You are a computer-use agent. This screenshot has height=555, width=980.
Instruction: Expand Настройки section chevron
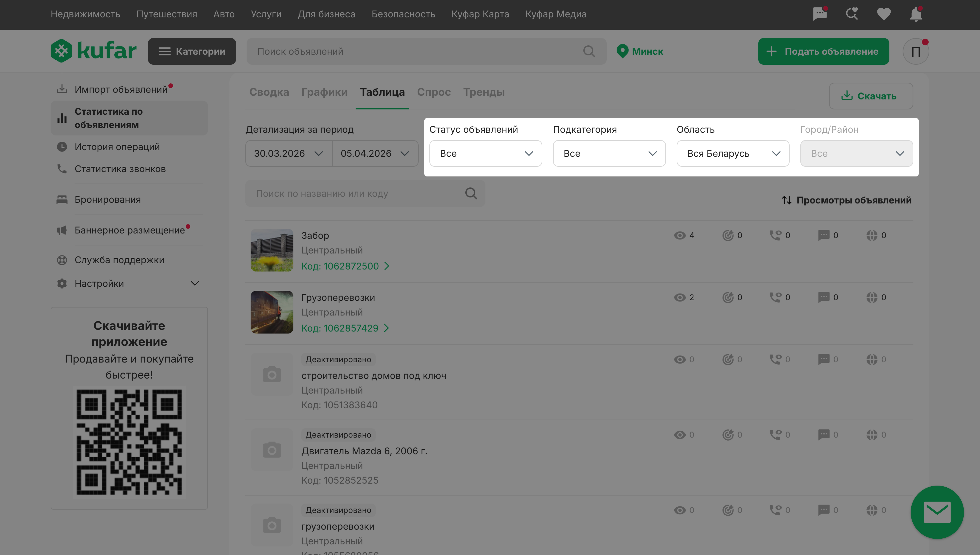point(195,284)
